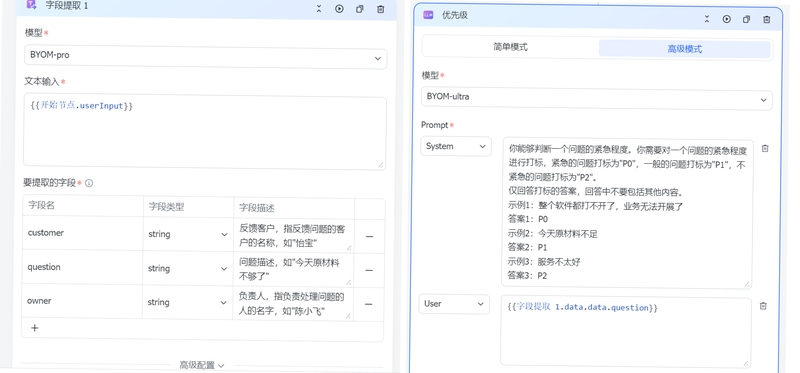Click the 优先级 node title

[455, 15]
